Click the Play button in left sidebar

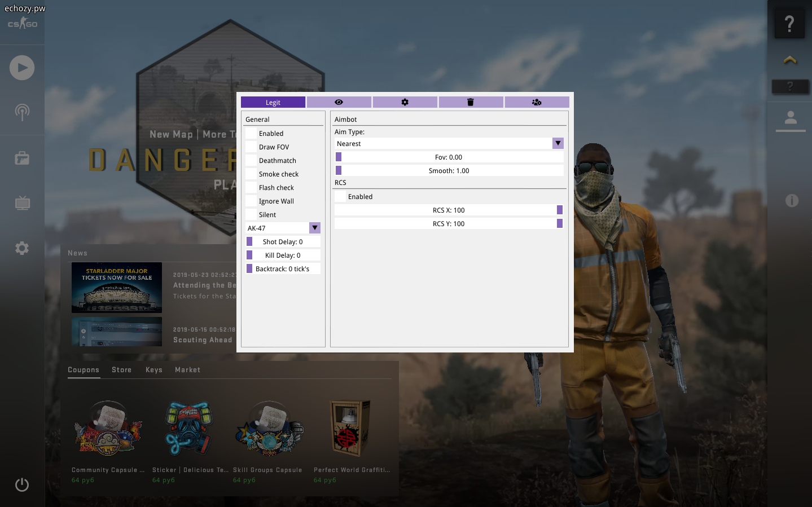pyautogui.click(x=22, y=68)
